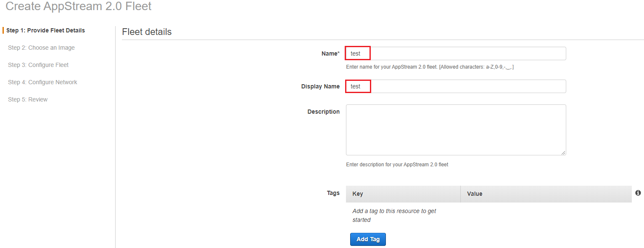Click the 'Create AppStream 2.0 Fleet' page title
The width and height of the screenshot is (644, 248).
[79, 6]
